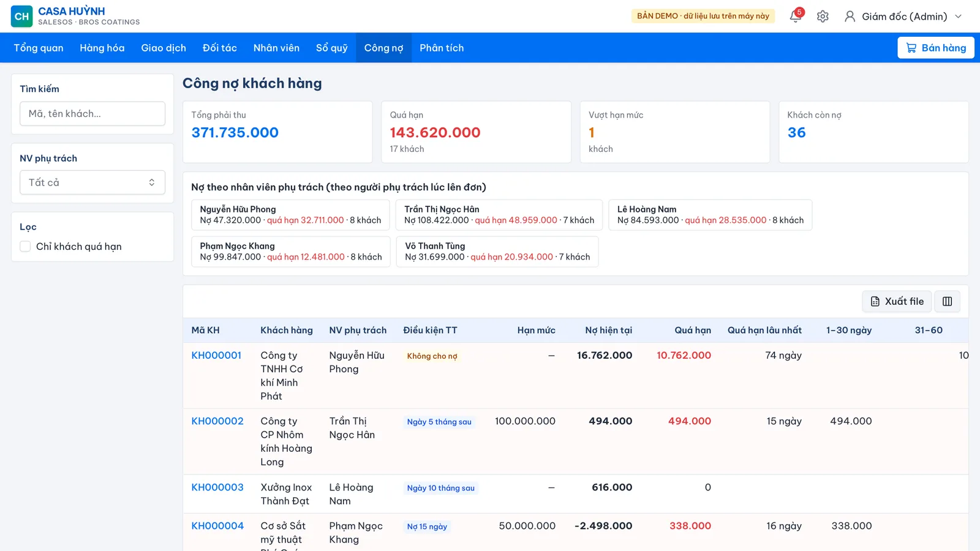Click the Bán hàng button
This screenshot has width=980, height=551.
(x=936, y=48)
